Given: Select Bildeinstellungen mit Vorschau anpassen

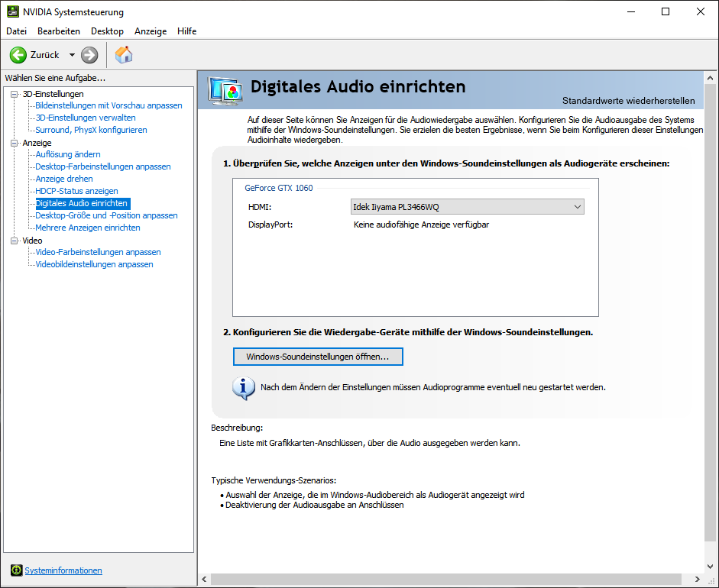Looking at the screenshot, I should pos(108,105).
